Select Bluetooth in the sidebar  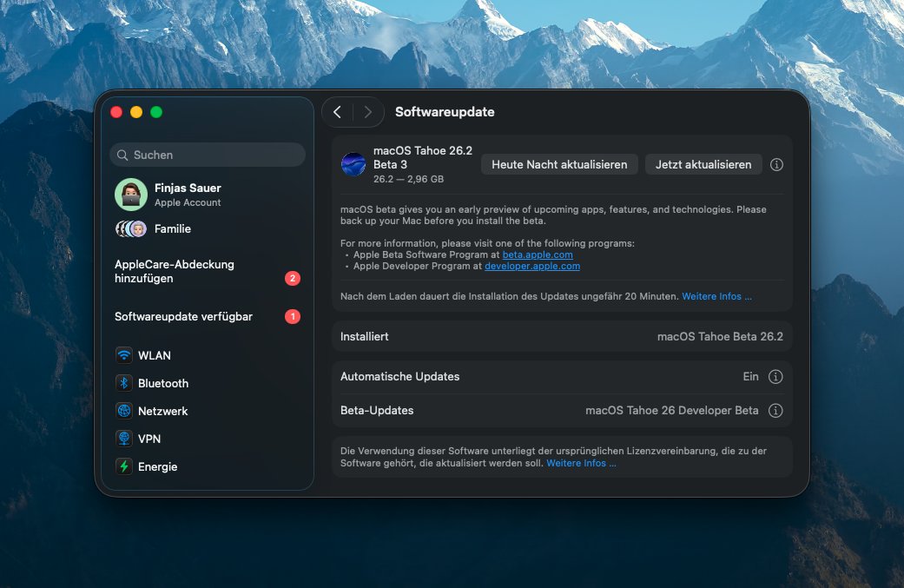[x=208, y=383]
